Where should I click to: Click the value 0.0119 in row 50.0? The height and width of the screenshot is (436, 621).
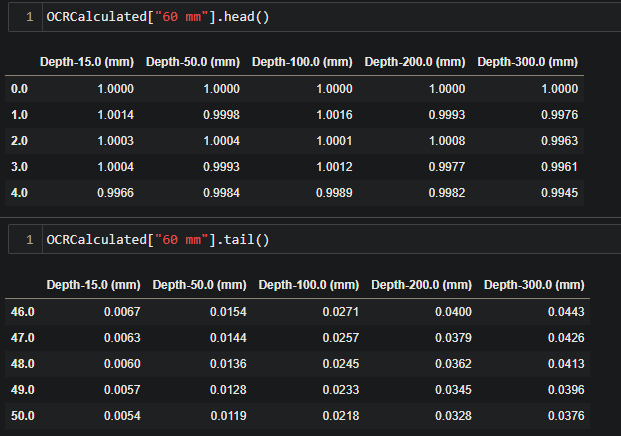point(229,416)
